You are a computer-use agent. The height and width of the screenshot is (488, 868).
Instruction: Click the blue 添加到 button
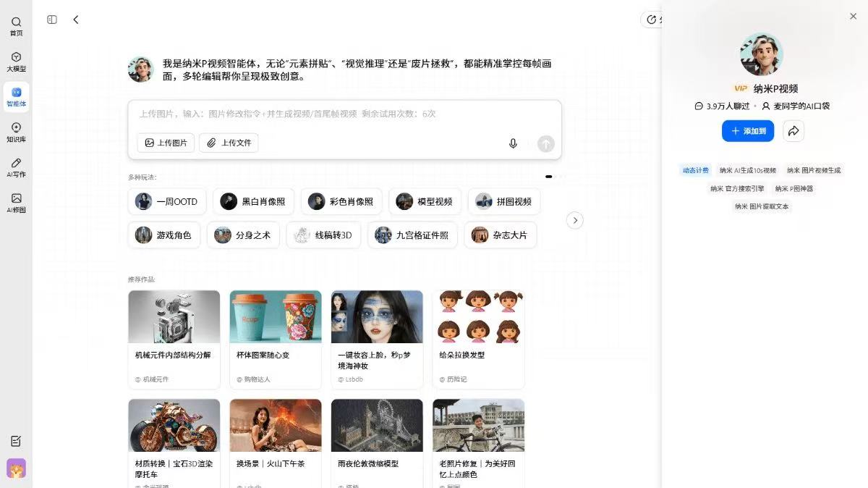pos(748,131)
